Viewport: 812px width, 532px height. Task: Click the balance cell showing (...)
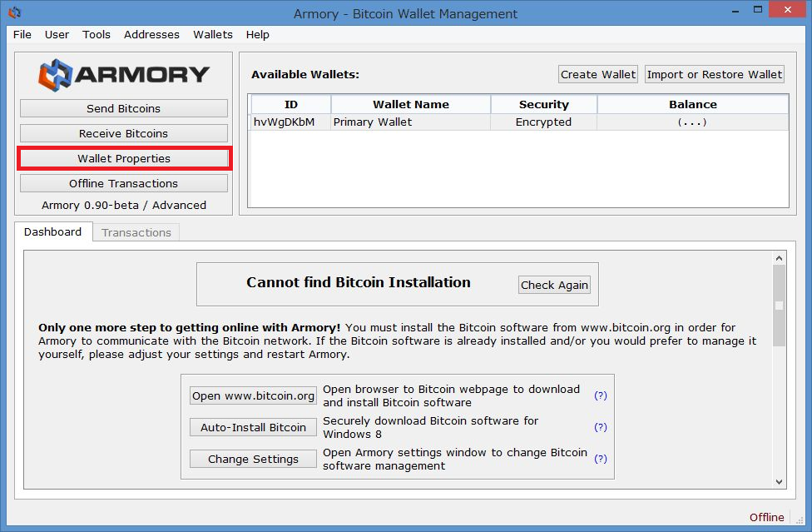693,122
